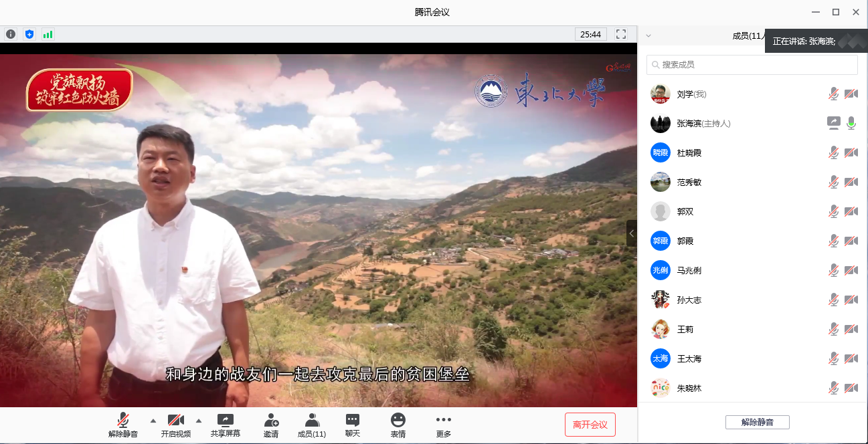This screenshot has height=444, width=868.
Task: Click the 共享屏幕 share screen button
Action: click(x=226, y=425)
